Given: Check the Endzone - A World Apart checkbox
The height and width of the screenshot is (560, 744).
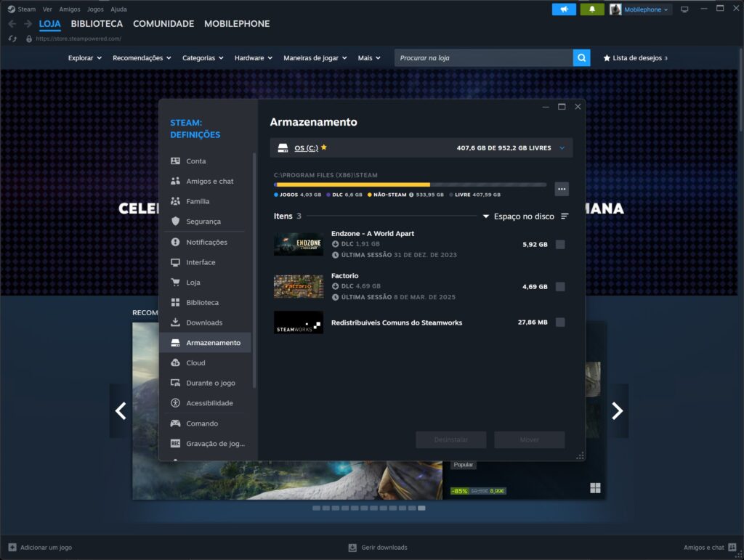Looking at the screenshot, I should [x=560, y=245].
